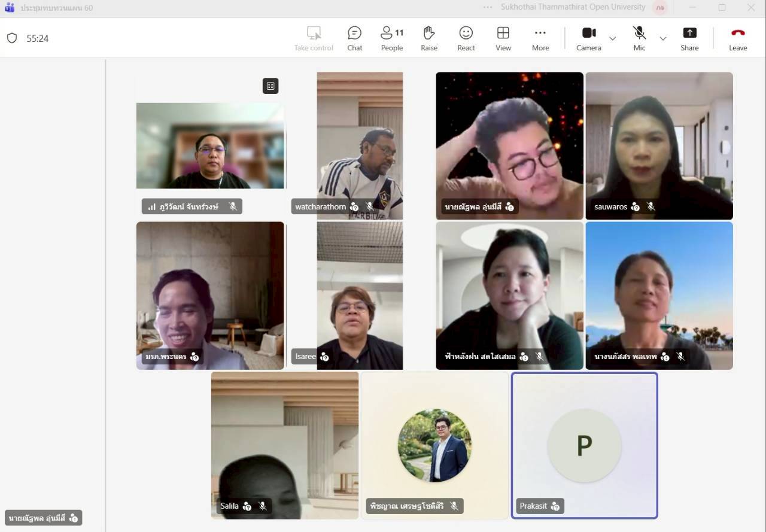Share your screen content
The height and width of the screenshot is (532, 766).
coord(689,38)
